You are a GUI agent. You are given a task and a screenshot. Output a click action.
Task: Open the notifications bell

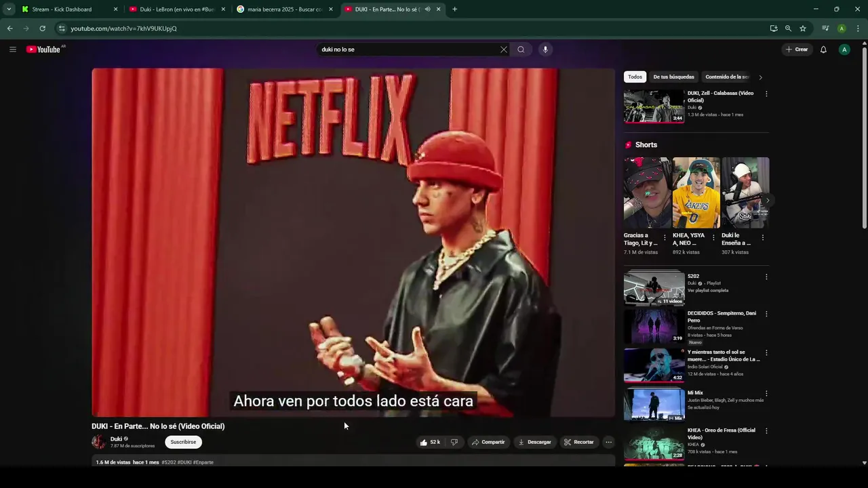pos(823,49)
